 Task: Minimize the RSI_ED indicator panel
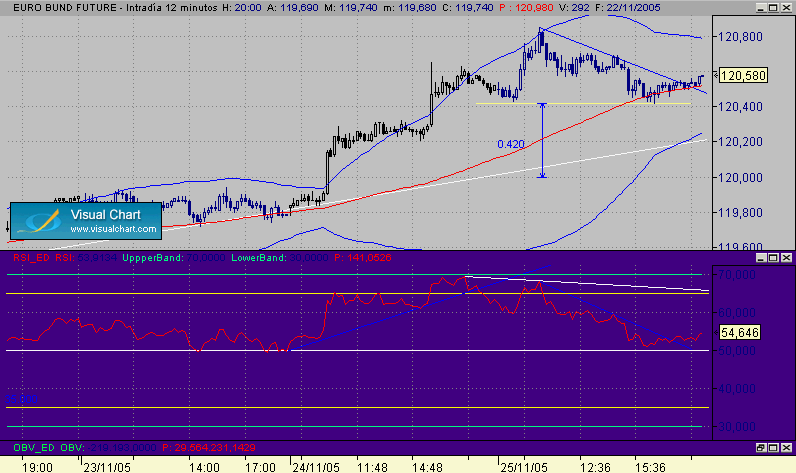click(761, 258)
